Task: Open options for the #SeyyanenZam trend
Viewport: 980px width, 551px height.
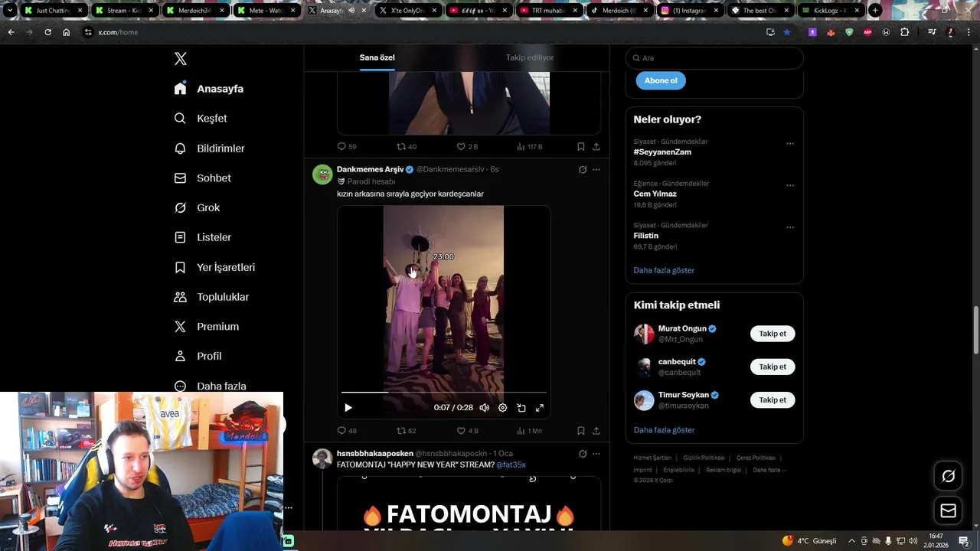Action: tap(790, 144)
